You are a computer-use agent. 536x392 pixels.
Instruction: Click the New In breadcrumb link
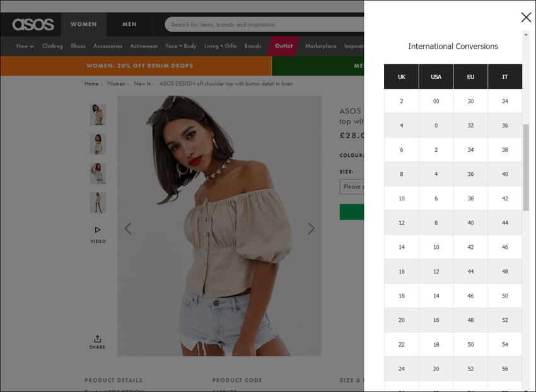[142, 84]
